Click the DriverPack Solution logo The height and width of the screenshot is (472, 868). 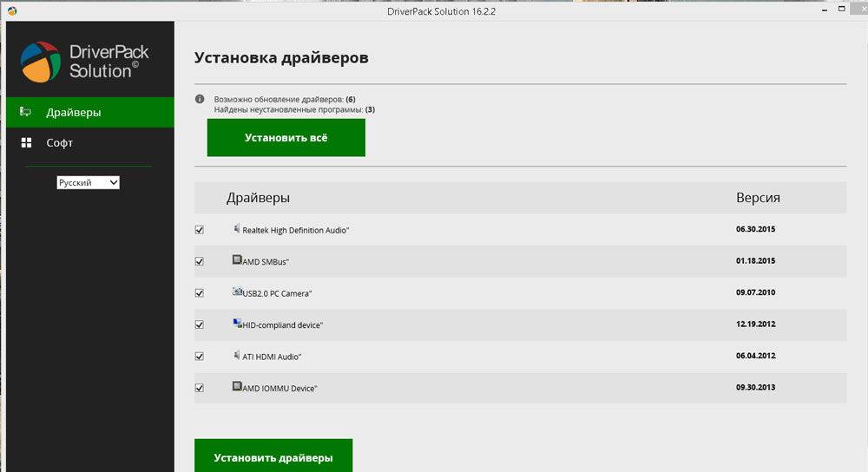85,62
